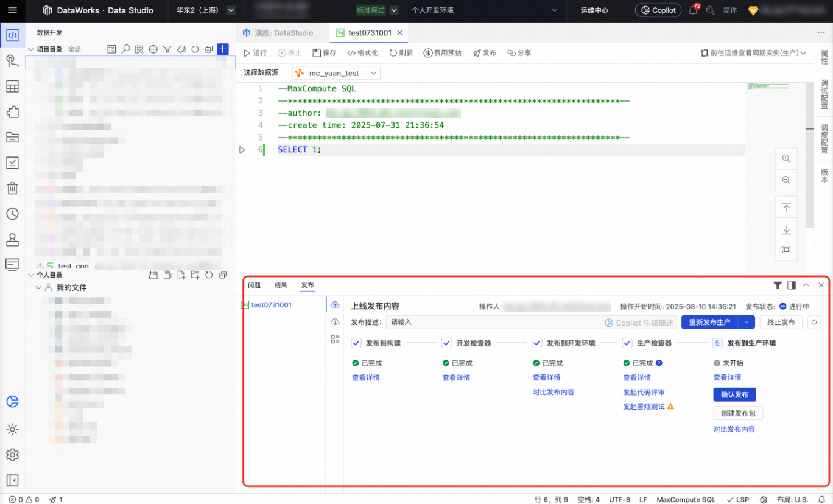Viewport: 833px width, 504px height.
Task: Click the notification bell with 72 badge
Action: click(693, 10)
